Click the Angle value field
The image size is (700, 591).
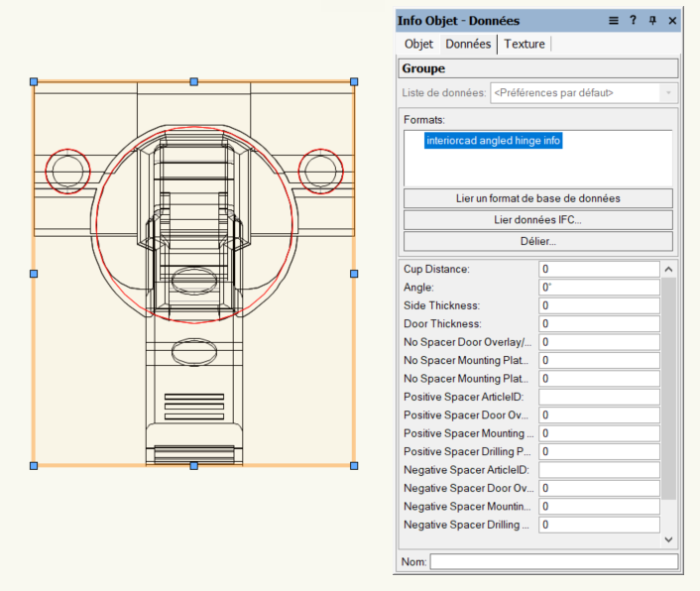coord(599,288)
